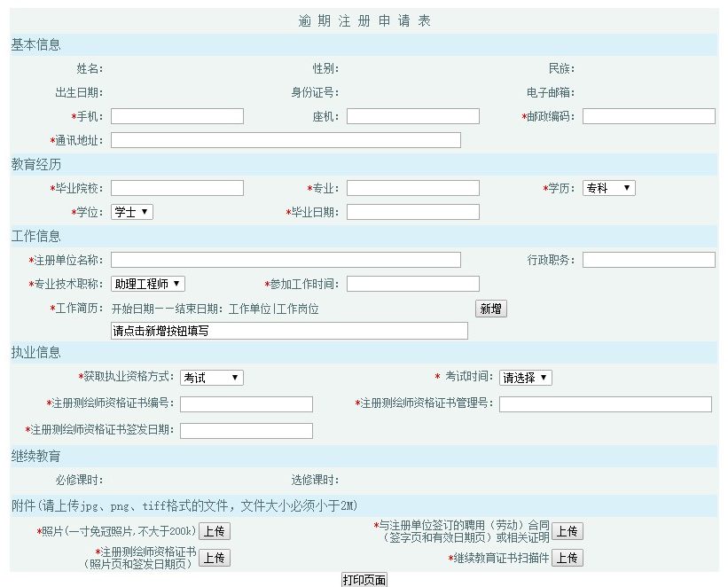This screenshot has height=587, width=728.
Task: Expand the 考试时间 dropdown showing 请选择
Action: 528,377
